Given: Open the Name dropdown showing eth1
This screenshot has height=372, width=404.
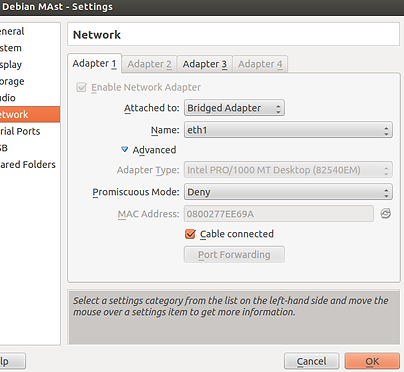Looking at the screenshot, I should [x=288, y=130].
